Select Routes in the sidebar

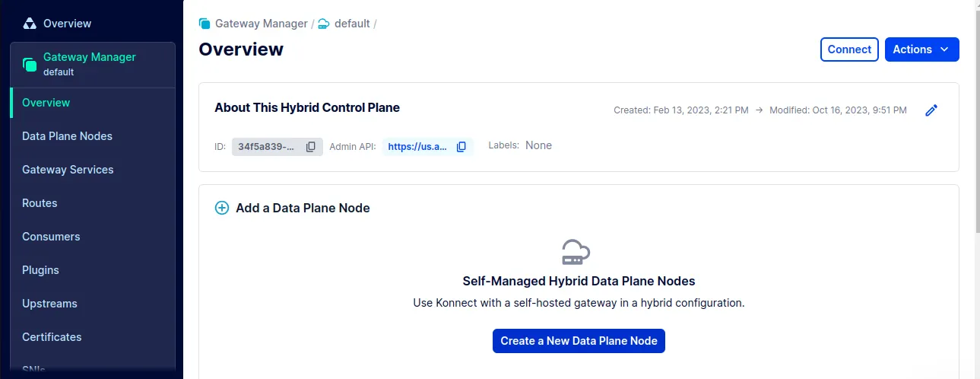click(40, 203)
